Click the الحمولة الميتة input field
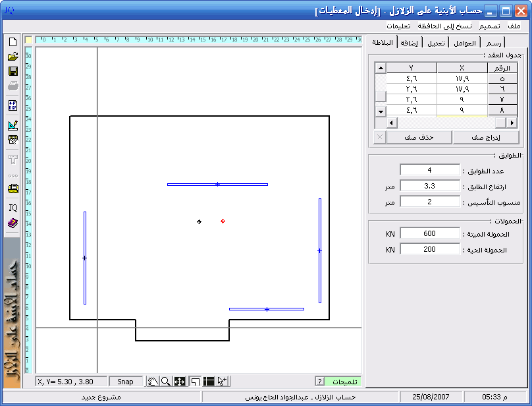 pyautogui.click(x=429, y=233)
